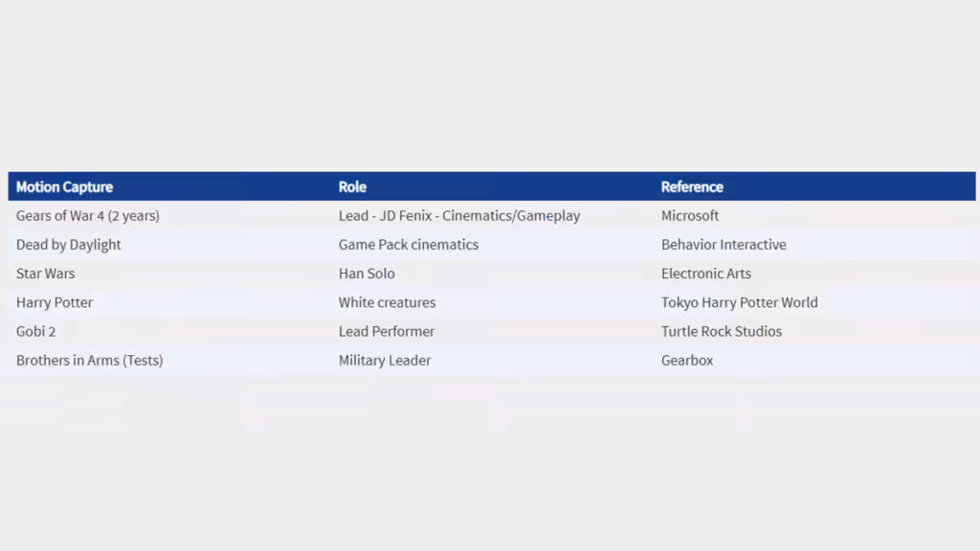Click the Lead - JD Fenix role text
The height and width of the screenshot is (551, 980).
pyautogui.click(x=459, y=216)
